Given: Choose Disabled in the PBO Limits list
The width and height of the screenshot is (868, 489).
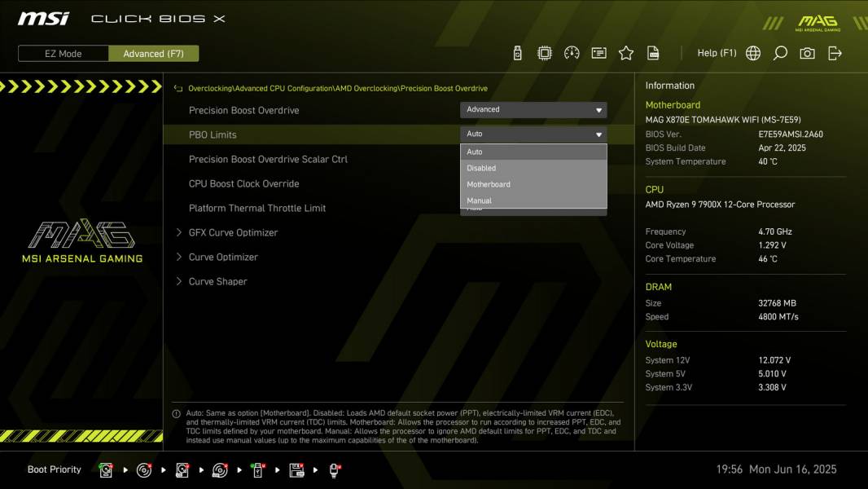Looking at the screenshot, I should (x=533, y=168).
